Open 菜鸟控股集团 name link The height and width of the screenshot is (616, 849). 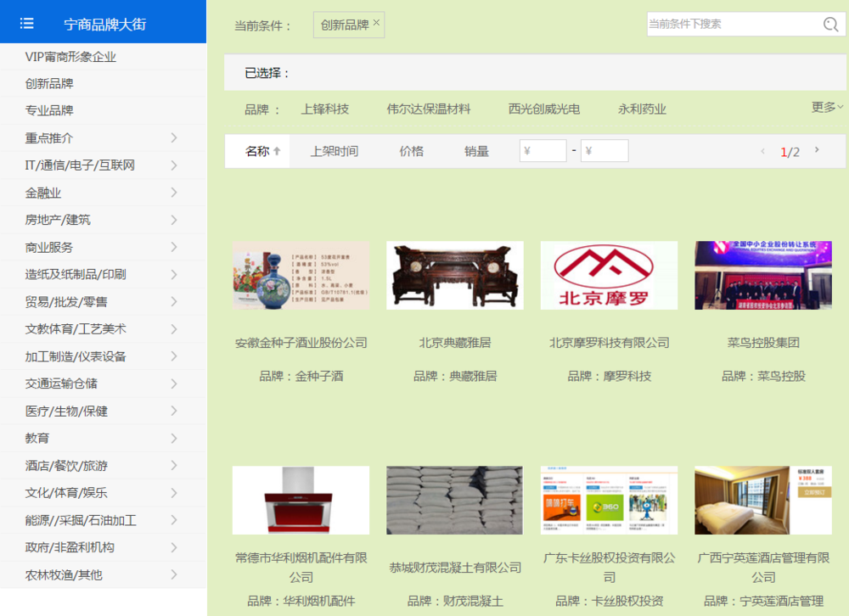(763, 343)
